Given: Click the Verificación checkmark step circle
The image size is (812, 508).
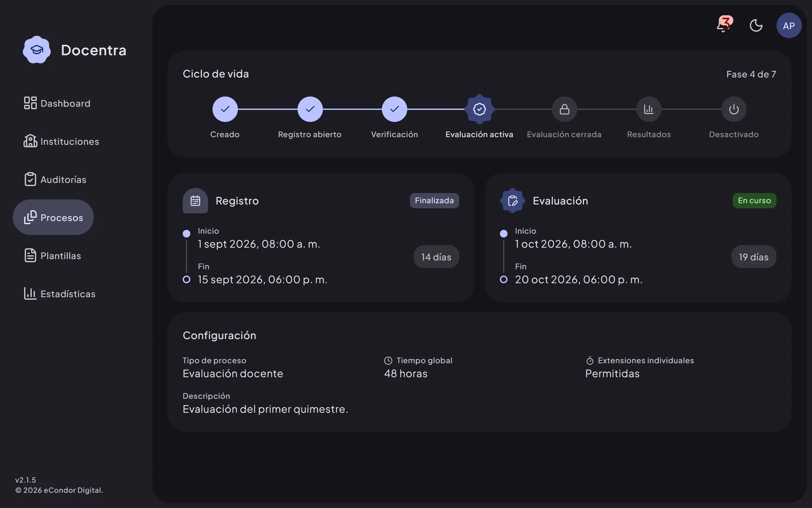Looking at the screenshot, I should (x=395, y=109).
